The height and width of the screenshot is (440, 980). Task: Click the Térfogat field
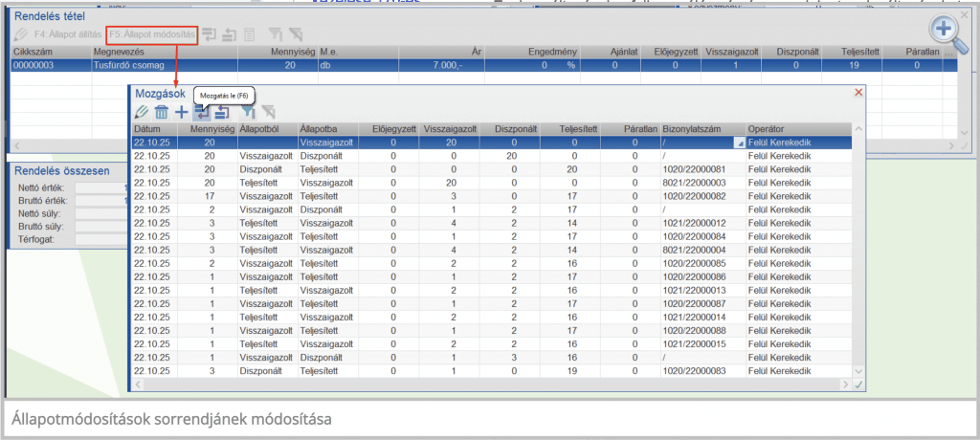pos(101,239)
